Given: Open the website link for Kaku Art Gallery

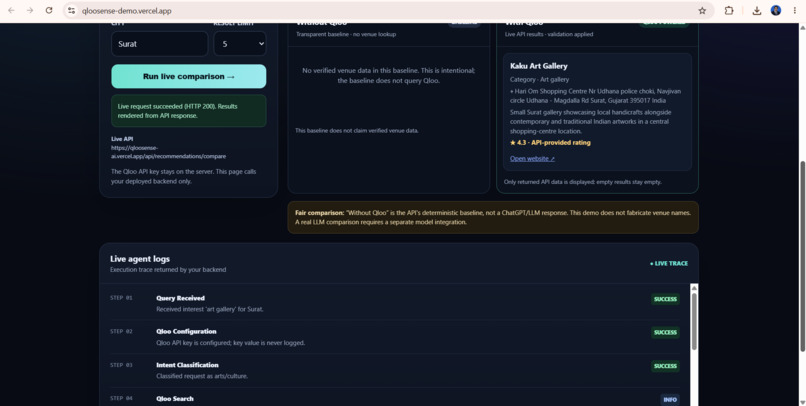Looking at the screenshot, I should [532, 158].
